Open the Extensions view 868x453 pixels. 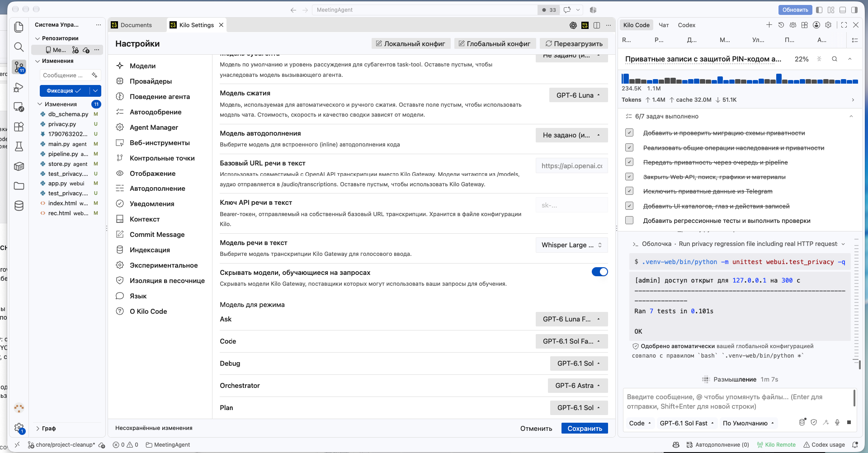[x=19, y=127]
